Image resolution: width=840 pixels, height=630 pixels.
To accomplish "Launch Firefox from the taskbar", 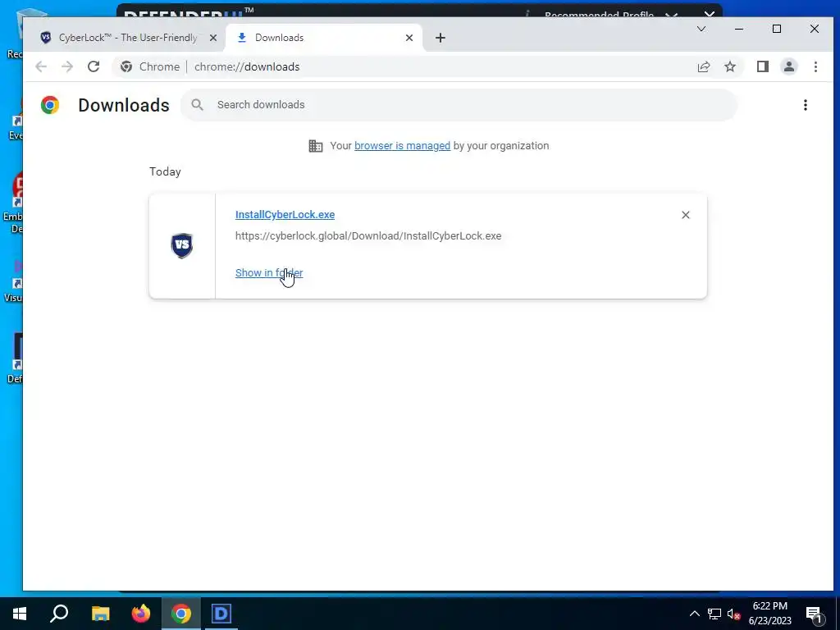I will (141, 614).
